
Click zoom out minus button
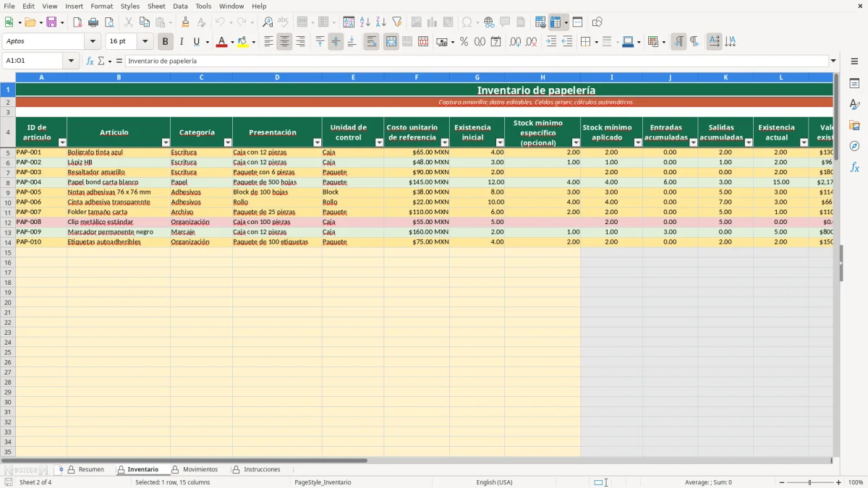783,482
